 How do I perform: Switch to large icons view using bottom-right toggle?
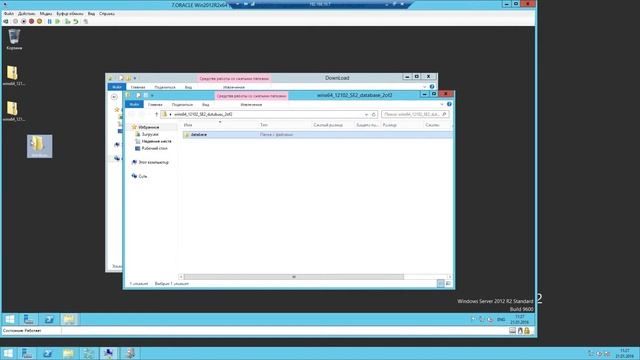(448, 283)
